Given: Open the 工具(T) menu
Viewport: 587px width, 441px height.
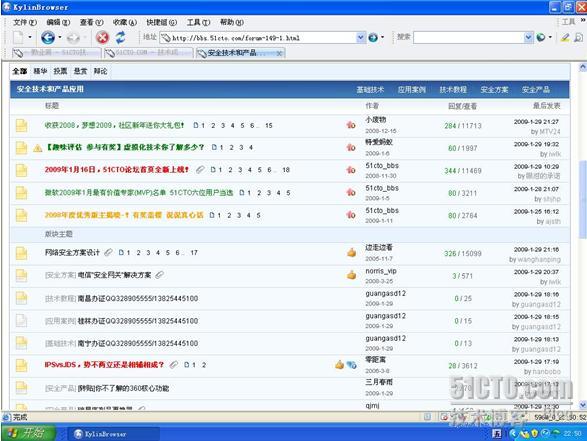Looking at the screenshot, I should tap(198, 22).
